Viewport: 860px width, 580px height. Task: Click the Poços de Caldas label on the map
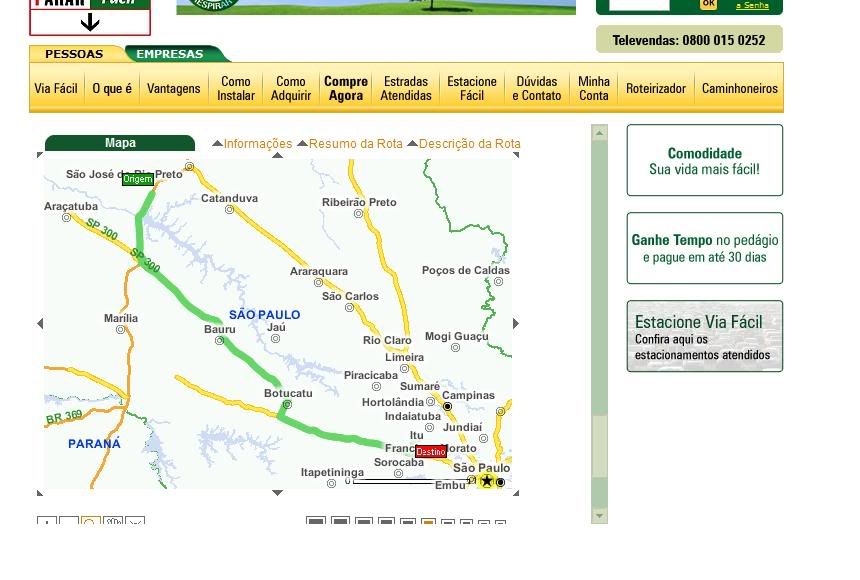466,270
